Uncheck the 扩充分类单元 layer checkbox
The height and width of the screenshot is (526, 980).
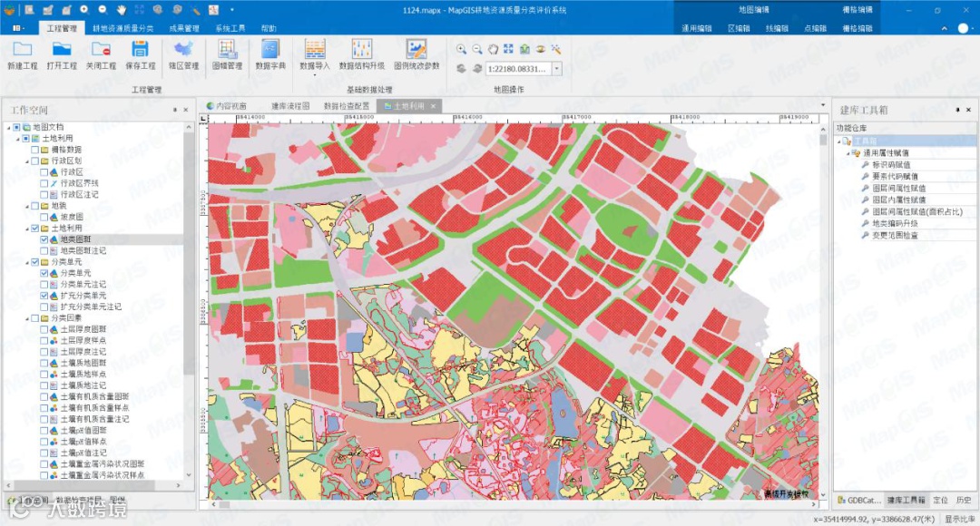[x=44, y=296]
